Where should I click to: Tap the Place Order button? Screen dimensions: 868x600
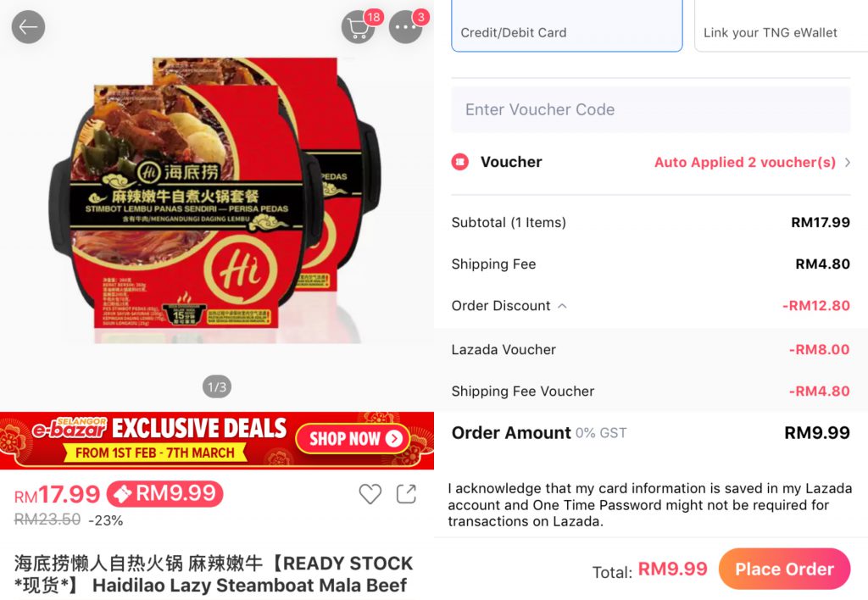(x=784, y=569)
